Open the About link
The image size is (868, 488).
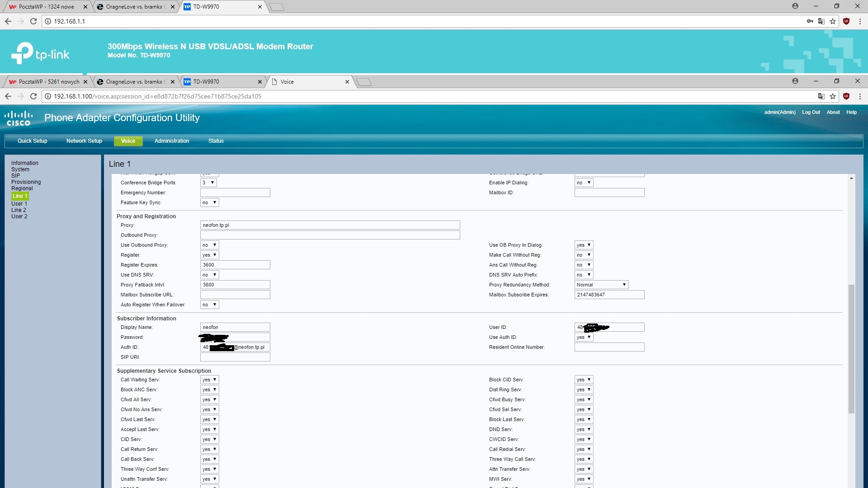click(833, 112)
